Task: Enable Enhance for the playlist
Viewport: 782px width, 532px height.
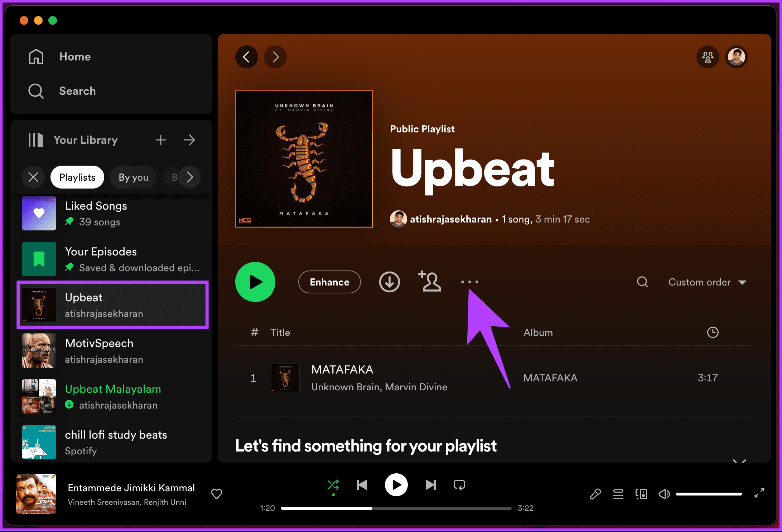Action: [x=329, y=282]
